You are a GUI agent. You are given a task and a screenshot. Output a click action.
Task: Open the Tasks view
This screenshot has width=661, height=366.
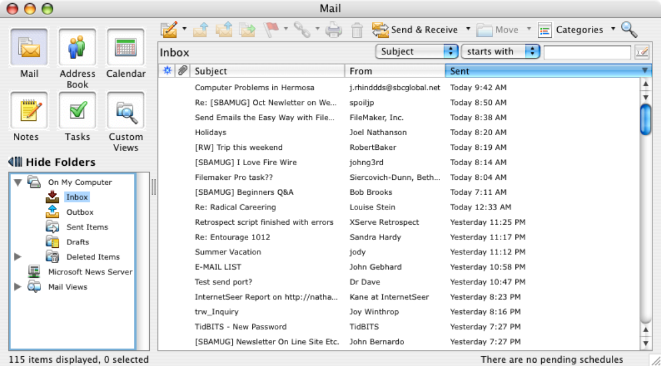(x=77, y=116)
